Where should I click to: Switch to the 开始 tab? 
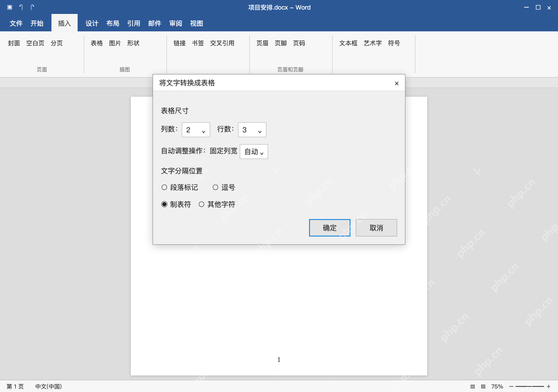(x=37, y=24)
